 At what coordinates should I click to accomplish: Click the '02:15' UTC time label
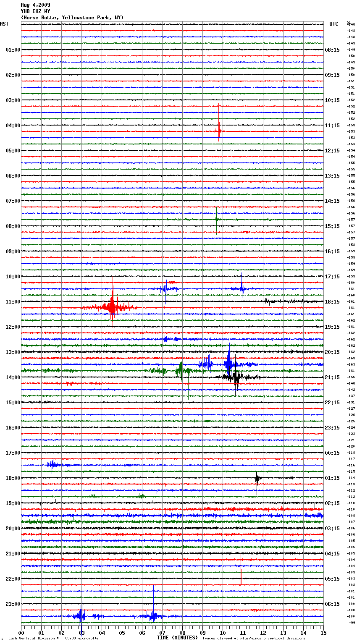pyautogui.click(x=332, y=503)
